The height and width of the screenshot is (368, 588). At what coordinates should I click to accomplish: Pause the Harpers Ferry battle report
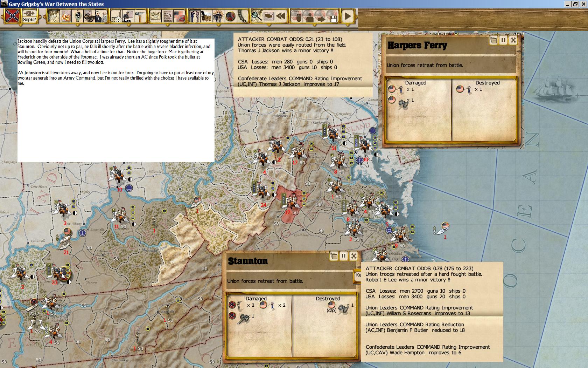[503, 40]
